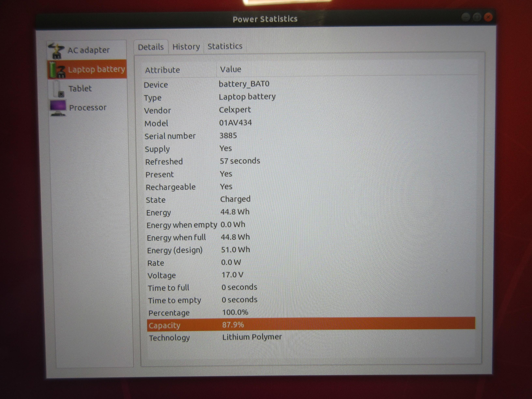The image size is (532, 399).
Task: Select Laptop battery label in sidebar
Action: (96, 69)
